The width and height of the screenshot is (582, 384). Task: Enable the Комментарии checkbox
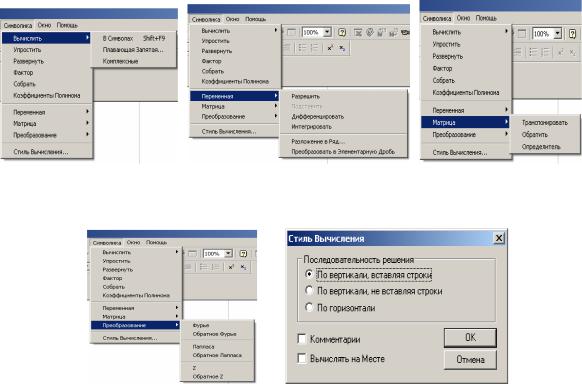coord(302,339)
